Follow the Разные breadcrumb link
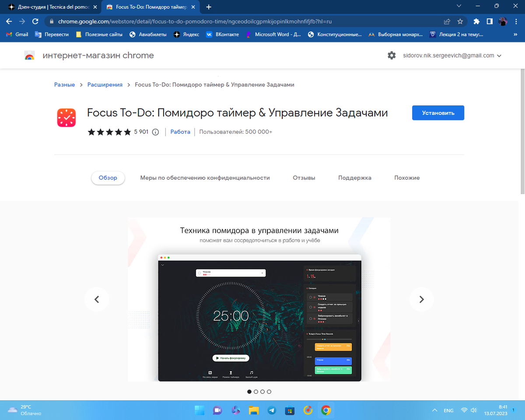 pyautogui.click(x=64, y=84)
